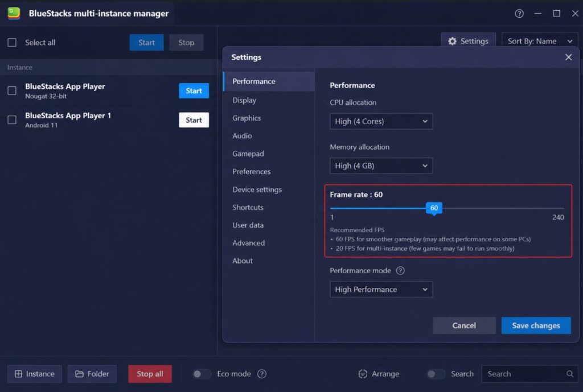Open the Device settings tab
Viewport: 583px width, 392px height.
pos(269,189)
